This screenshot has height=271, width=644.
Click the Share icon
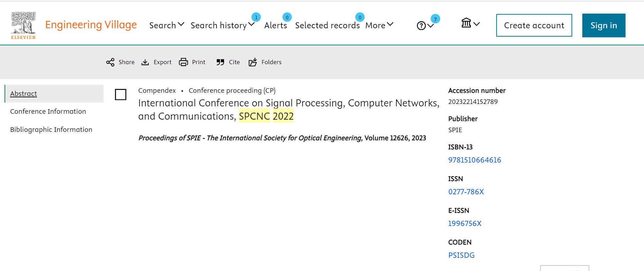tap(110, 62)
